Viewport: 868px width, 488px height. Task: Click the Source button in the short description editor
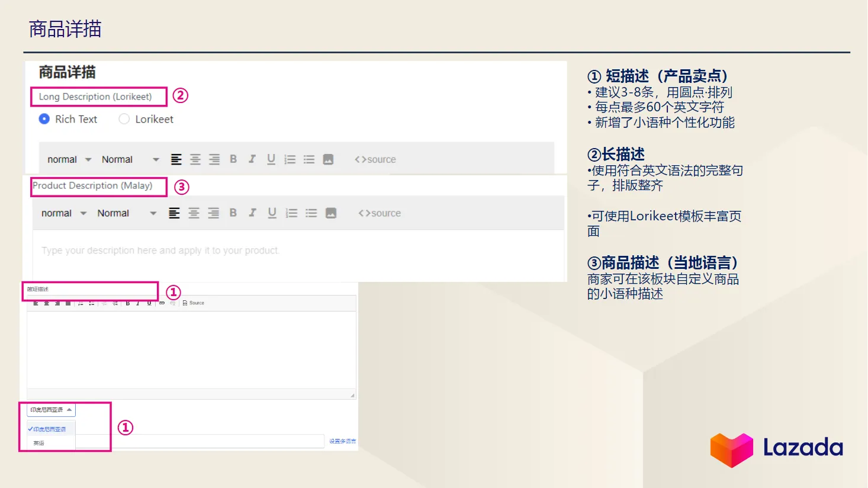point(194,303)
